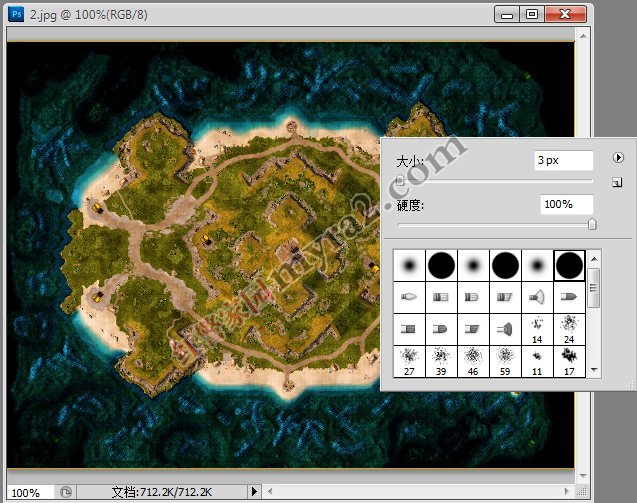This screenshot has height=503, width=637.
Task: Click the 2.jpg @ 100%(RGB/8) window title
Action: click(x=89, y=15)
